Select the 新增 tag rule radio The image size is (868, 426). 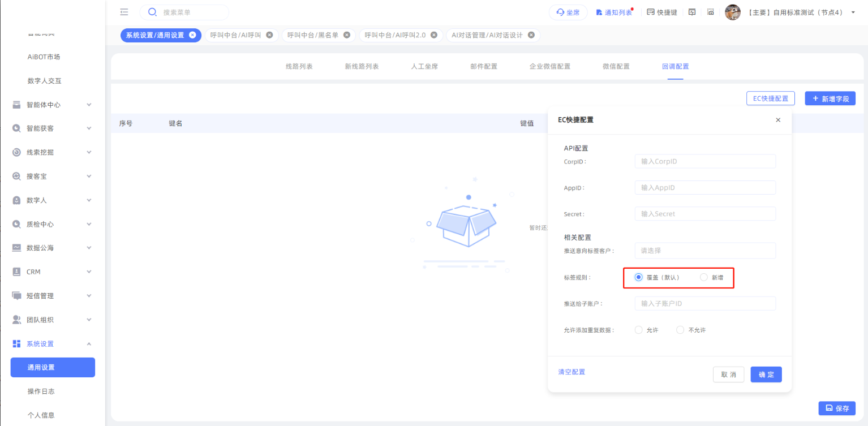tap(704, 277)
